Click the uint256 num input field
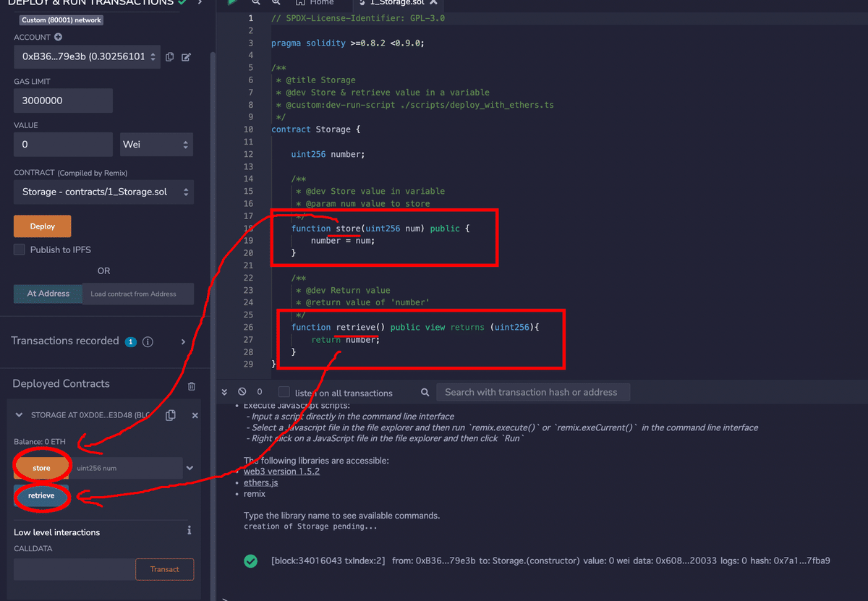Screen dimensions: 868x601 (x=125, y=468)
